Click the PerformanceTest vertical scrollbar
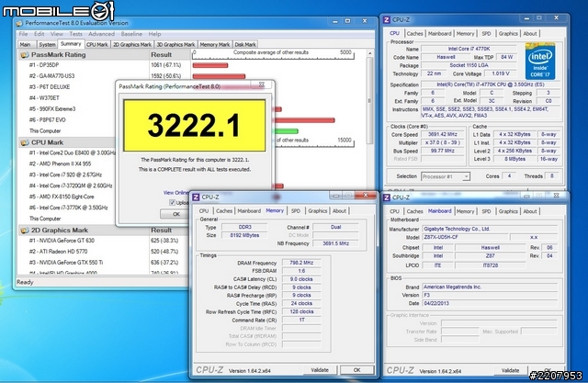The height and width of the screenshot is (383, 588). (x=369, y=100)
